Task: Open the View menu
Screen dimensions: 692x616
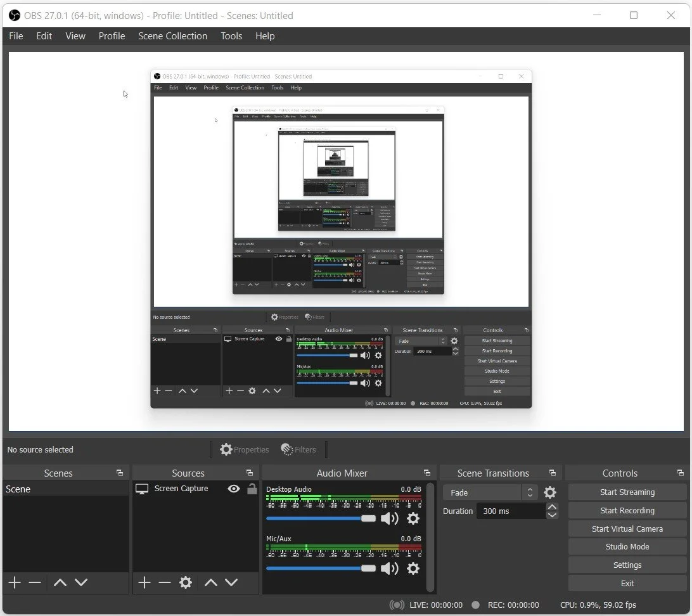Action: pos(75,35)
